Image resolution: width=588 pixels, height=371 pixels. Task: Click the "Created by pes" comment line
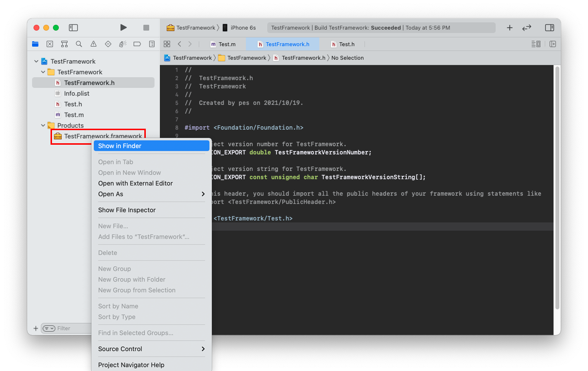click(x=243, y=103)
